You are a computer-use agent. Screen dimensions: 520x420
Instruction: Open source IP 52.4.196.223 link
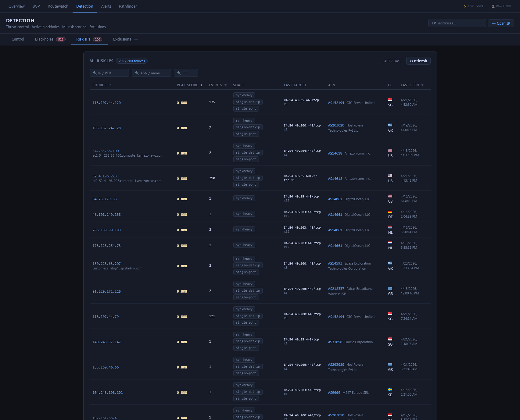click(x=105, y=176)
